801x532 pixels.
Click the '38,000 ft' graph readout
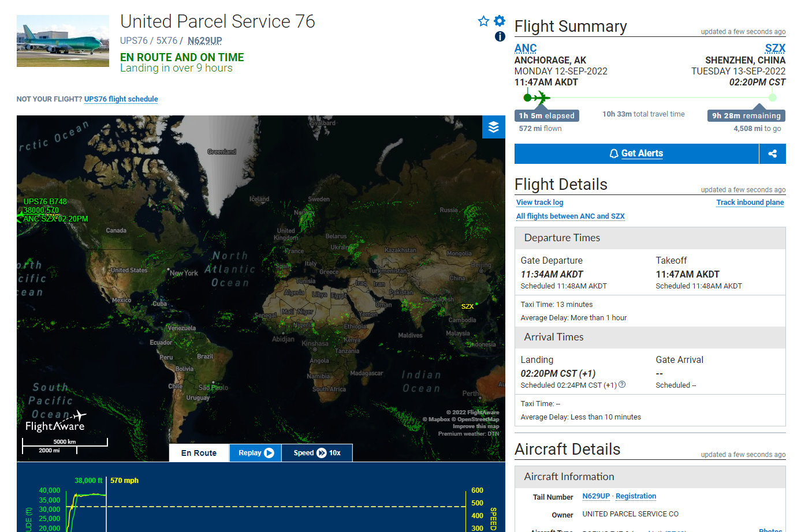88,480
